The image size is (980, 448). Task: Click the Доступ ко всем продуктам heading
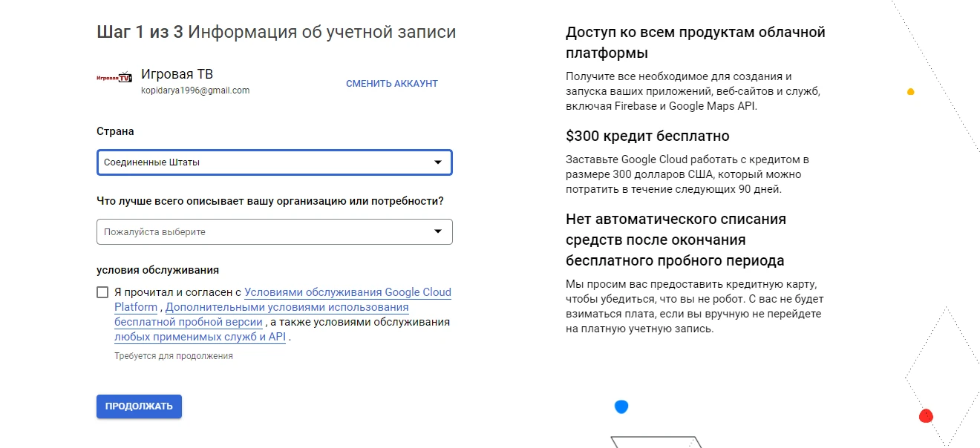pyautogui.click(x=696, y=42)
